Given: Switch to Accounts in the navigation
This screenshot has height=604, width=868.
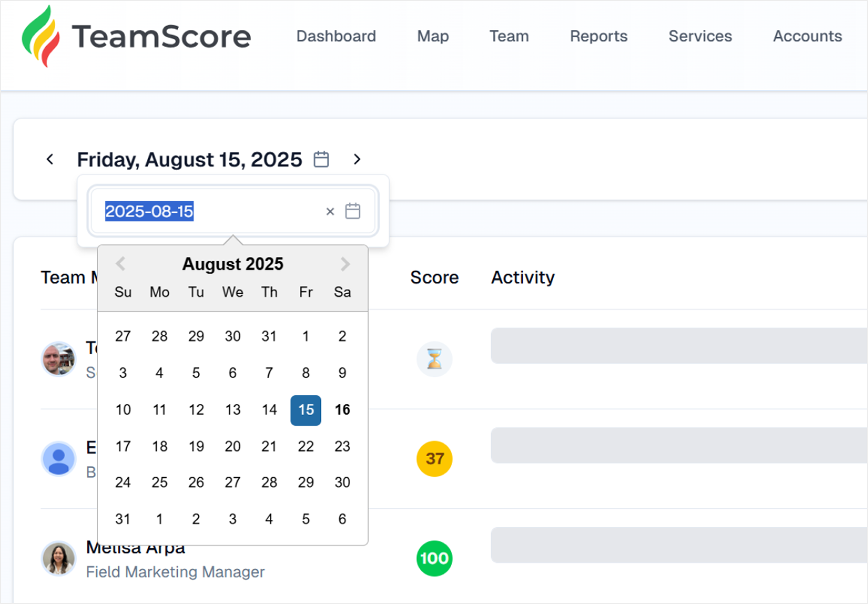Looking at the screenshot, I should (x=807, y=36).
